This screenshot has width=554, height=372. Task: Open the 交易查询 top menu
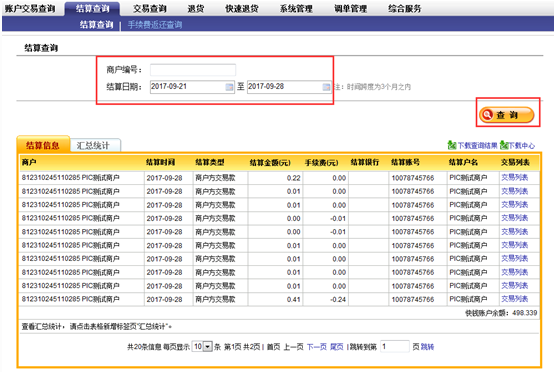(x=150, y=8)
